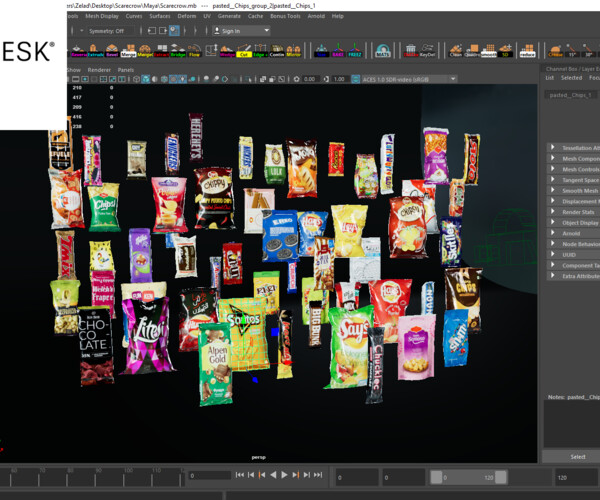600x500 pixels.
Task: Select the Extrude shelf tool
Action: click(x=93, y=50)
